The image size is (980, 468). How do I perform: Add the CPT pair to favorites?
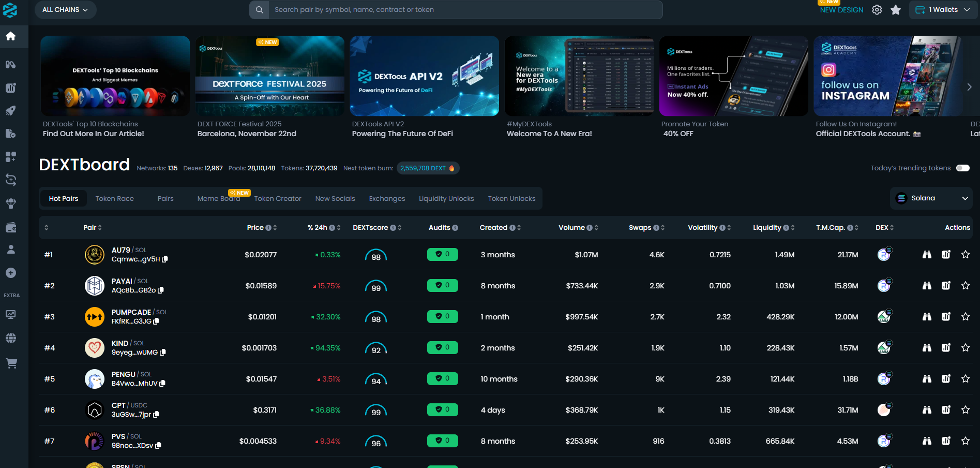click(965, 410)
